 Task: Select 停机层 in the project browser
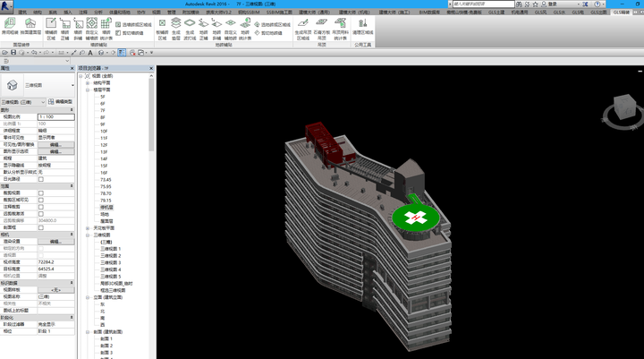[106, 208]
